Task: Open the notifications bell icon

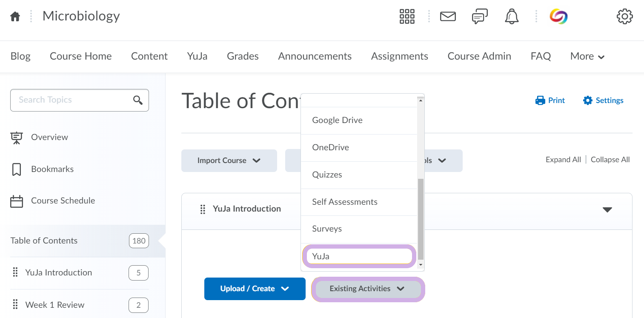Action: point(512,16)
